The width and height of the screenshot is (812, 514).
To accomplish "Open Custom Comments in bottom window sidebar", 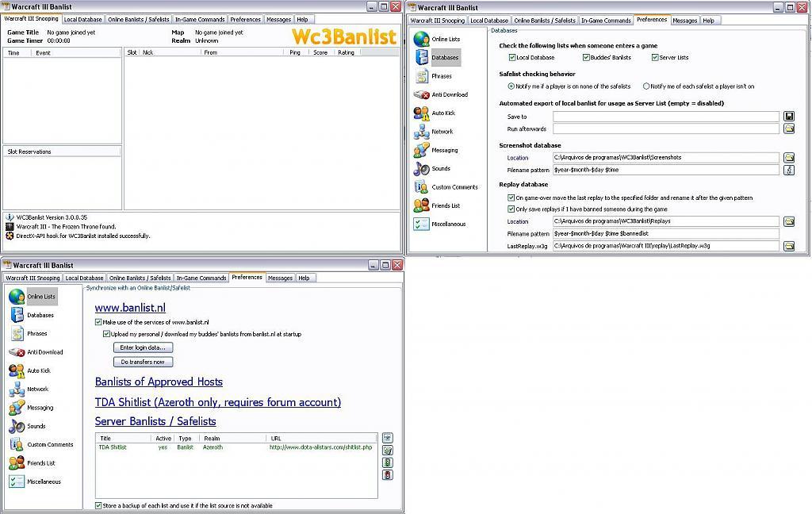I will click(x=41, y=444).
